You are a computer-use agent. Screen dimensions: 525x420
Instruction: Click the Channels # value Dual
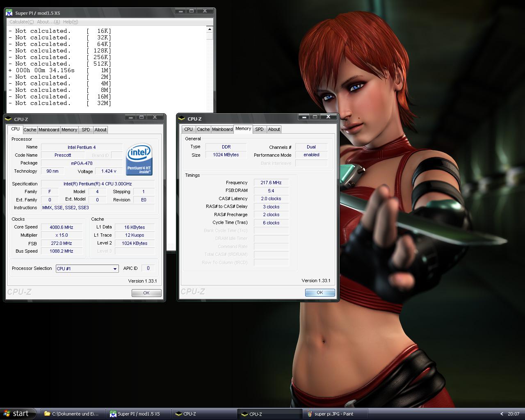[x=311, y=147]
